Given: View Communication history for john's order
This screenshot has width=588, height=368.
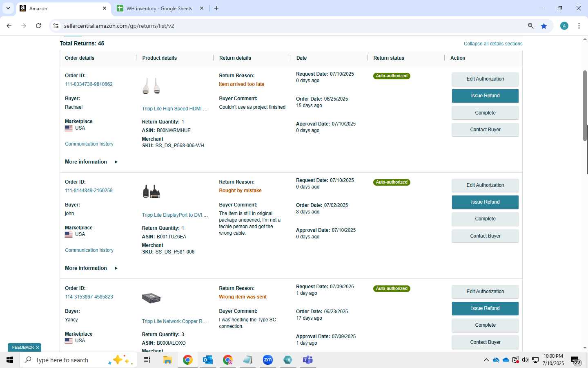Looking at the screenshot, I should 89,250.
